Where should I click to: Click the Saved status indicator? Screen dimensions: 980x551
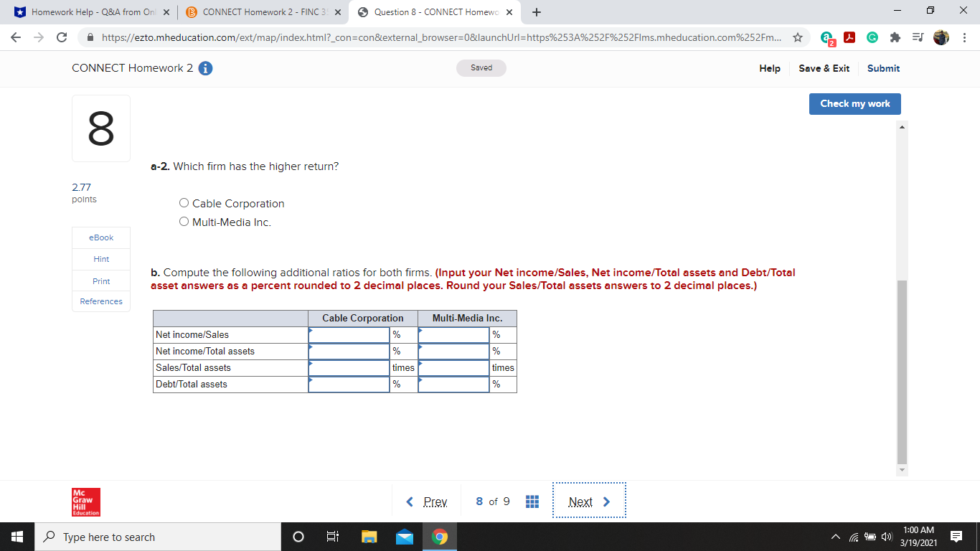[x=481, y=68]
